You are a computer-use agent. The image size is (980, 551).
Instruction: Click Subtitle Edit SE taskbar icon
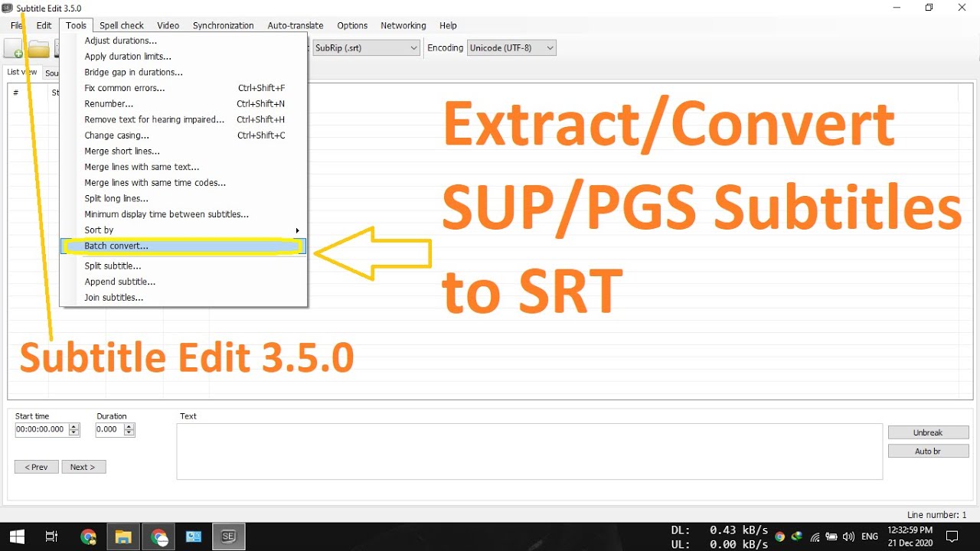coord(227,536)
